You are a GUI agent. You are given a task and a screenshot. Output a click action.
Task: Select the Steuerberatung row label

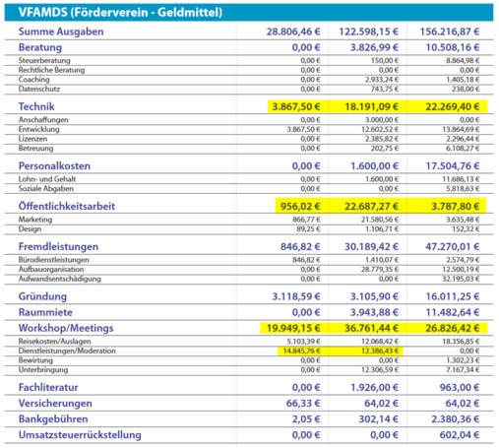[44, 60]
